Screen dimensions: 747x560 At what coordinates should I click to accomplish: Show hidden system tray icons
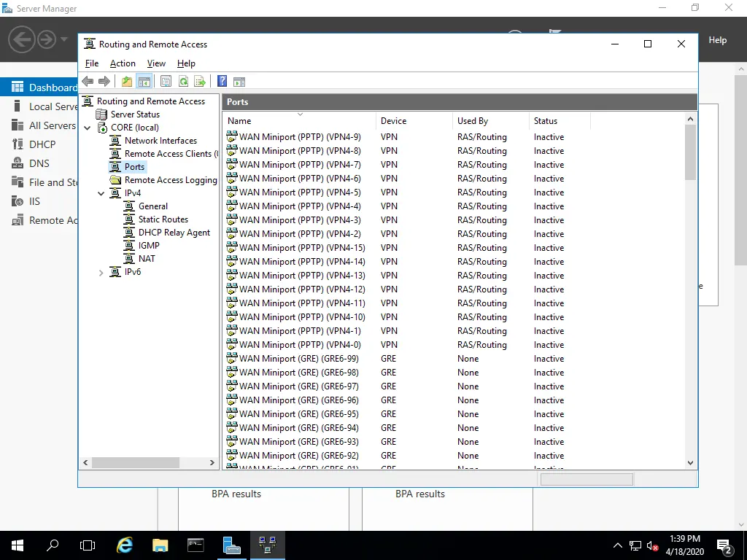coord(617,545)
